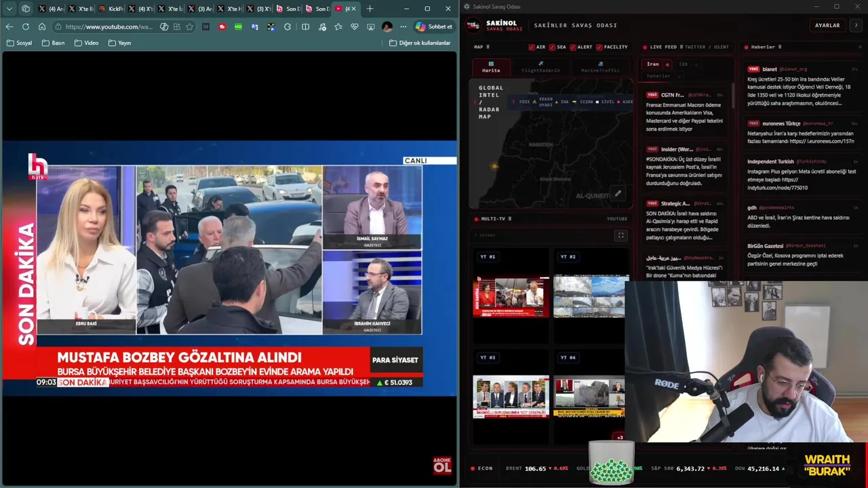Open Diğer sık kullanılanlar folder
Viewport: 868px width, 488px height.
coord(420,43)
